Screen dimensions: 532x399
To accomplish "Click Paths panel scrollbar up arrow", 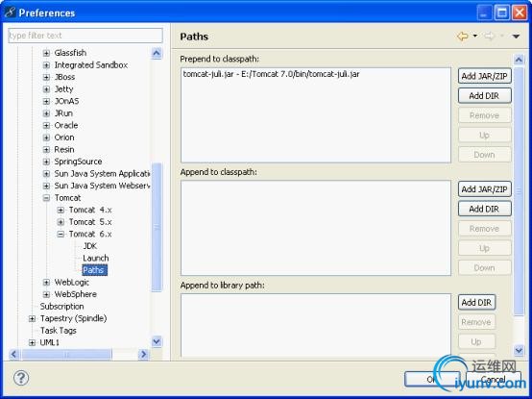I will 519,60.
